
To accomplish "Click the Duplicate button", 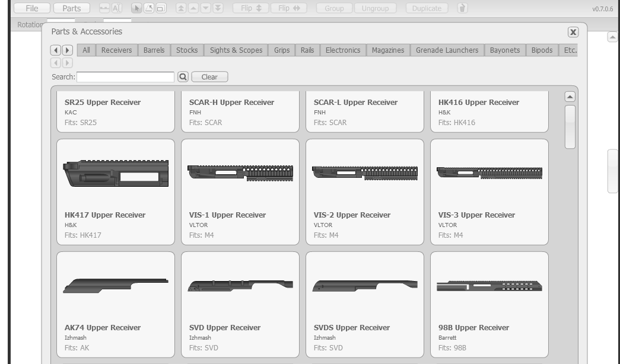I will click(427, 8).
